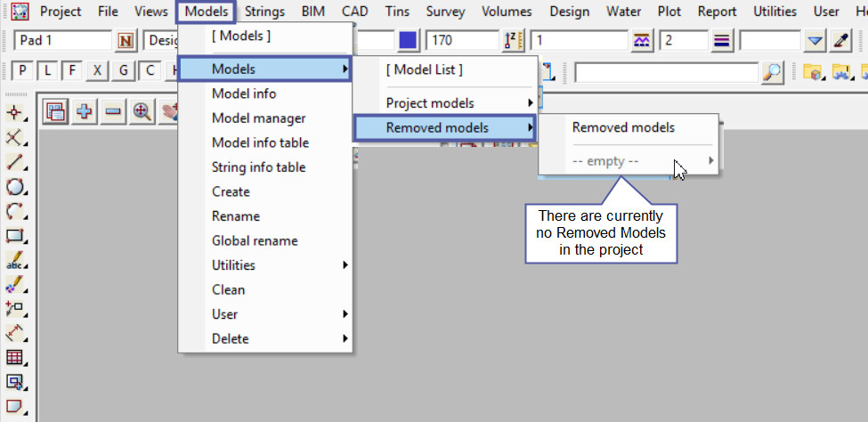This screenshot has width=868, height=422.
Task: Click the plus zoom-in view icon
Action: coord(84,111)
